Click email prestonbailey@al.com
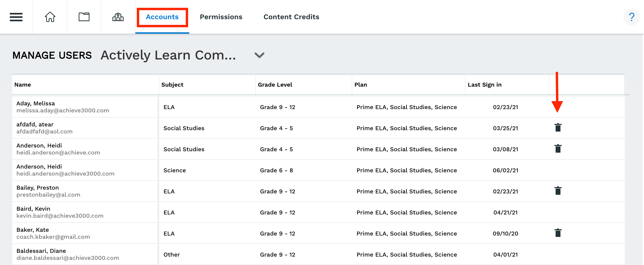Image resolution: width=644 pixels, height=265 pixels. pyautogui.click(x=48, y=195)
